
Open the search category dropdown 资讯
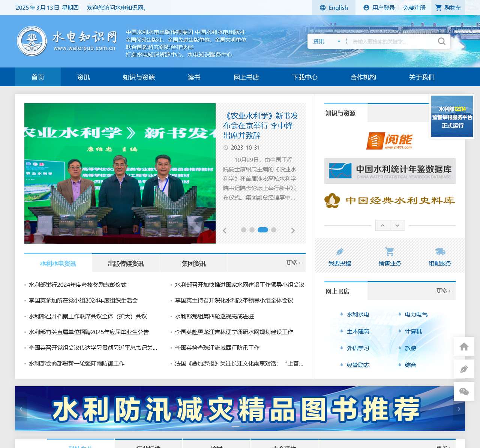[x=327, y=41]
